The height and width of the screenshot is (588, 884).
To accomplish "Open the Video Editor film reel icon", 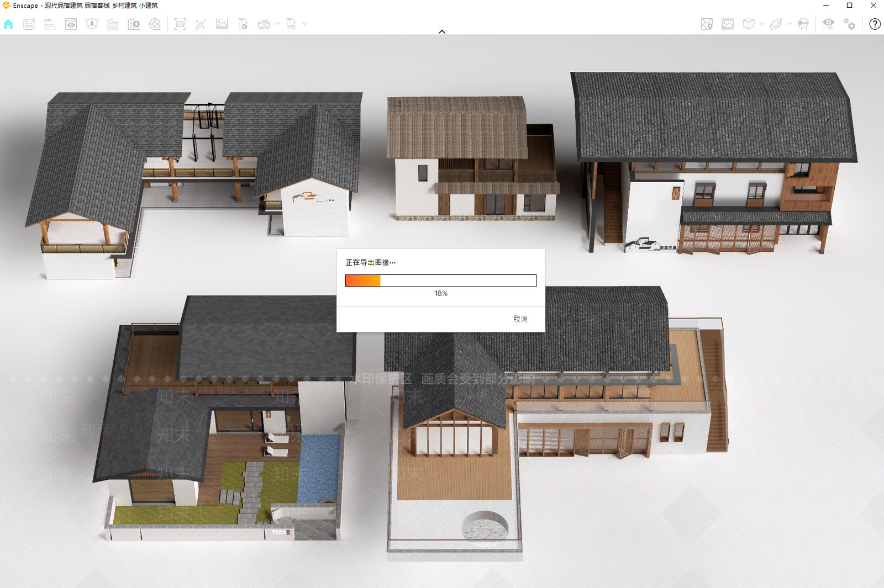I will point(155,24).
